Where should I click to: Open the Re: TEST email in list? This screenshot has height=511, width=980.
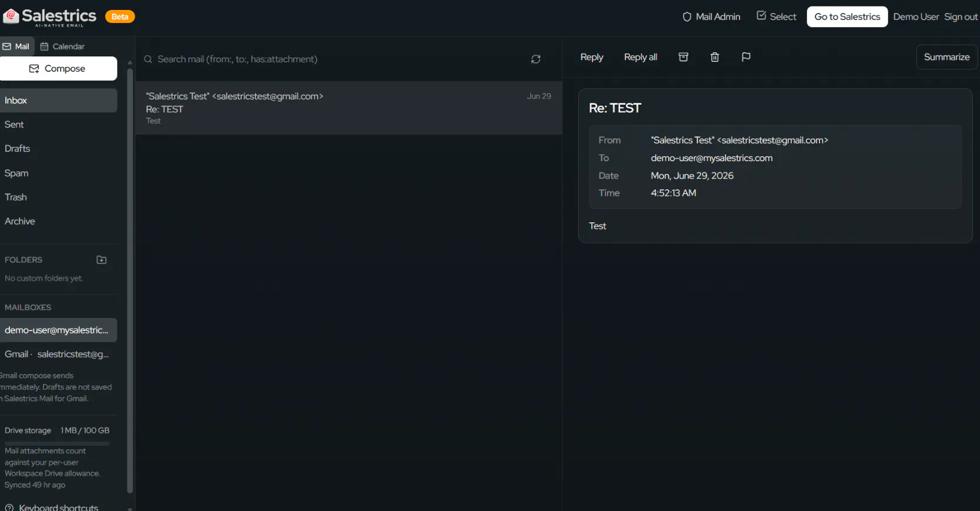coord(349,108)
